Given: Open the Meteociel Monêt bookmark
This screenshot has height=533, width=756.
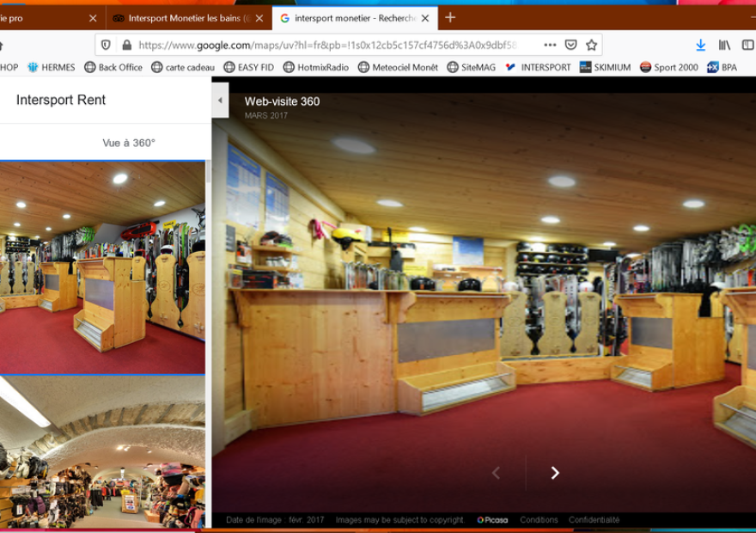Looking at the screenshot, I should click(398, 68).
